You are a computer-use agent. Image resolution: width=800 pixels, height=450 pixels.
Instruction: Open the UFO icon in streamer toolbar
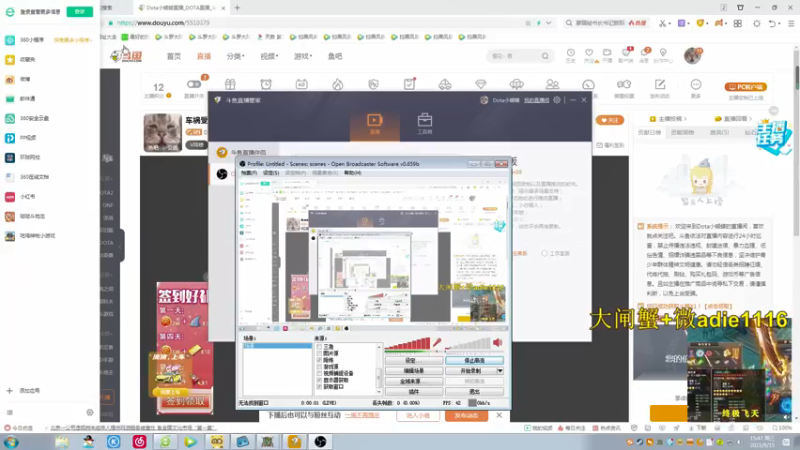[516, 84]
